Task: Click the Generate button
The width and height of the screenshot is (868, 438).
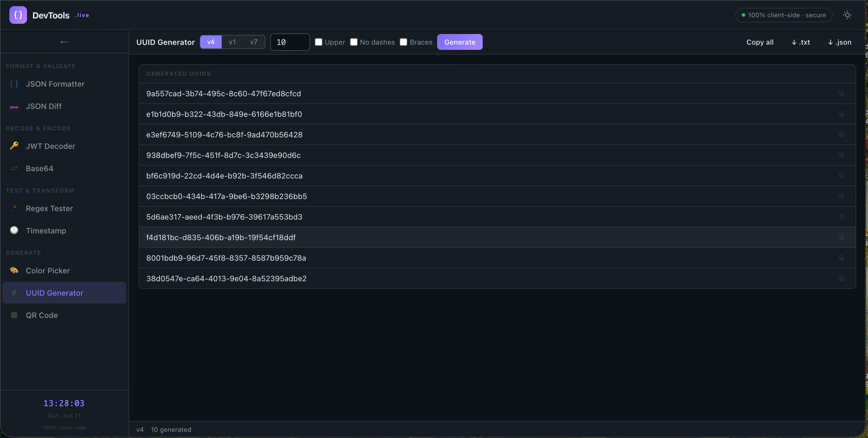Action: pos(460,42)
